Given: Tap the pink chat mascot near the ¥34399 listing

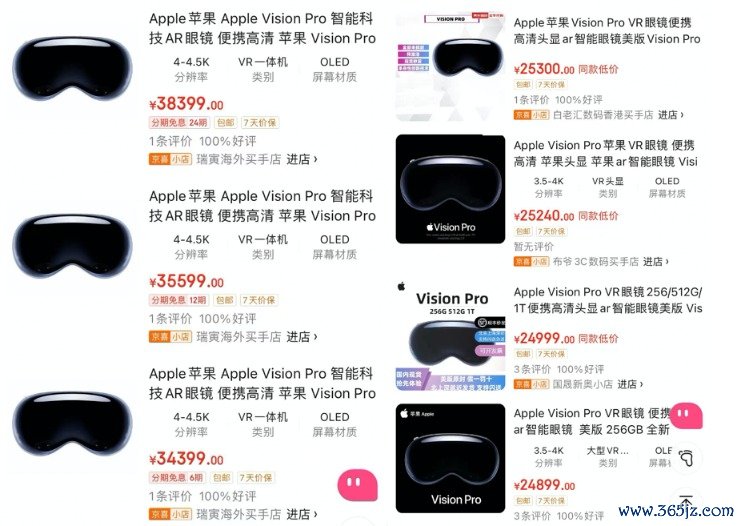Looking at the screenshot, I should tap(358, 484).
